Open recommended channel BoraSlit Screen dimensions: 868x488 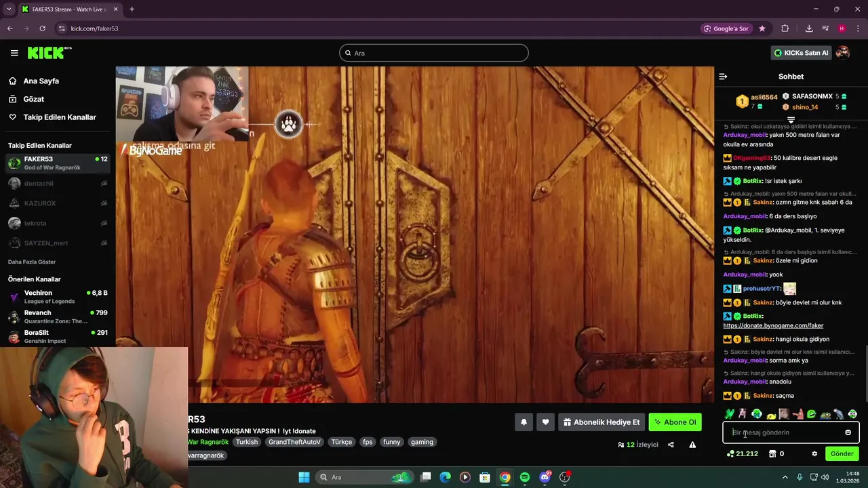tap(58, 336)
